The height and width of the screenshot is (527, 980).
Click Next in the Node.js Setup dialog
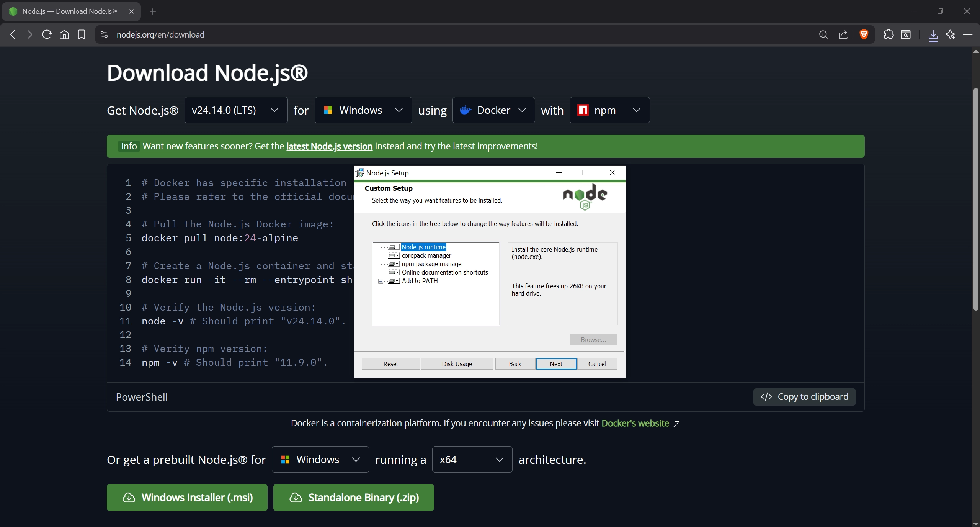pyautogui.click(x=555, y=363)
